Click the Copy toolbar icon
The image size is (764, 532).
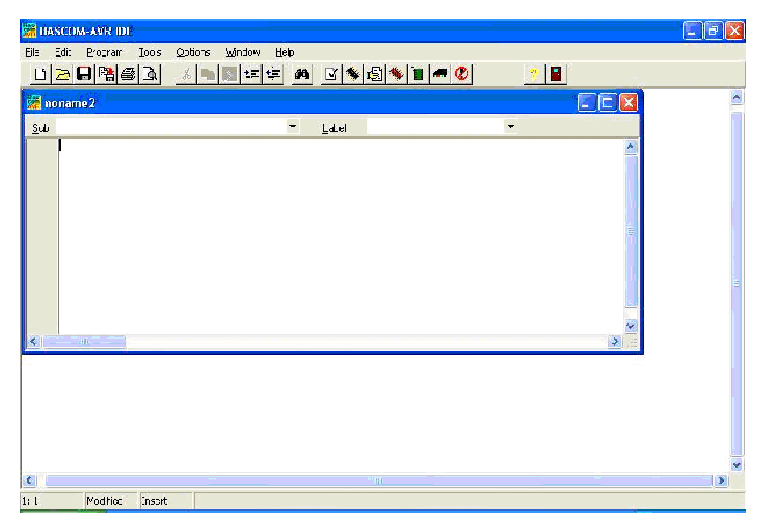click(x=208, y=74)
